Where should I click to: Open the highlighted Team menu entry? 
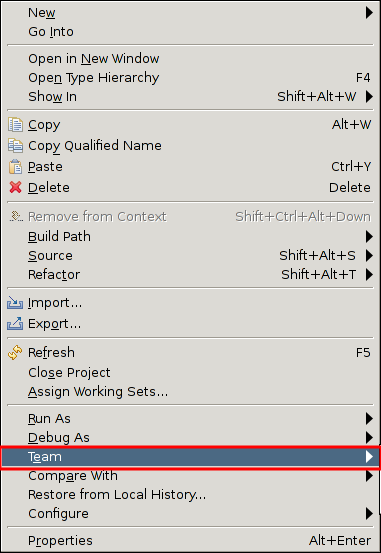point(190,457)
